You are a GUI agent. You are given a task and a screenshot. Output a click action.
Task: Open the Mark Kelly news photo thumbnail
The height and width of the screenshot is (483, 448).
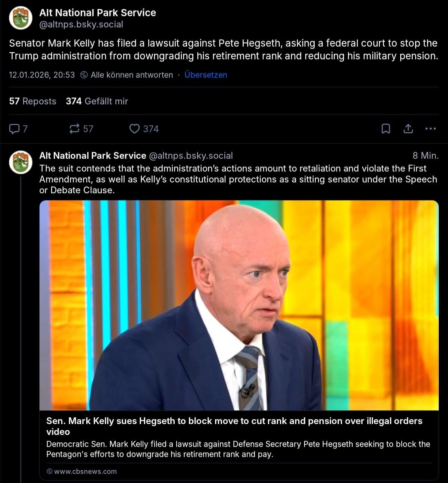[239, 305]
